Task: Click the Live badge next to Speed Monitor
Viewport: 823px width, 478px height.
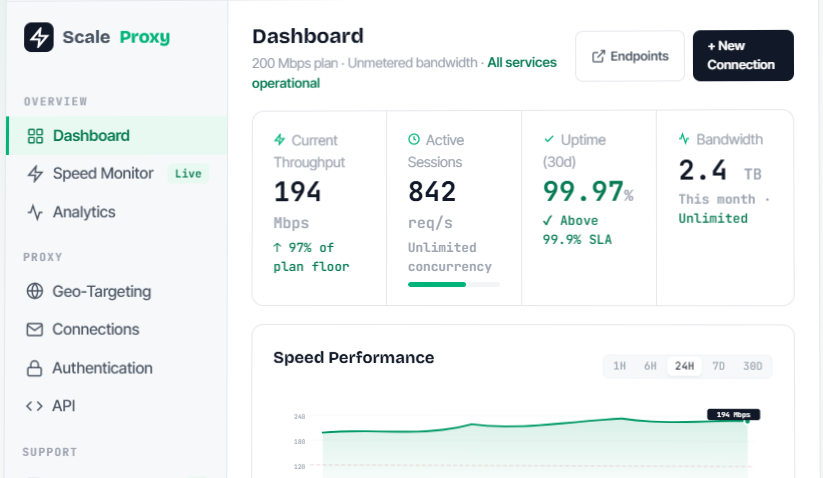Action: 188,174
